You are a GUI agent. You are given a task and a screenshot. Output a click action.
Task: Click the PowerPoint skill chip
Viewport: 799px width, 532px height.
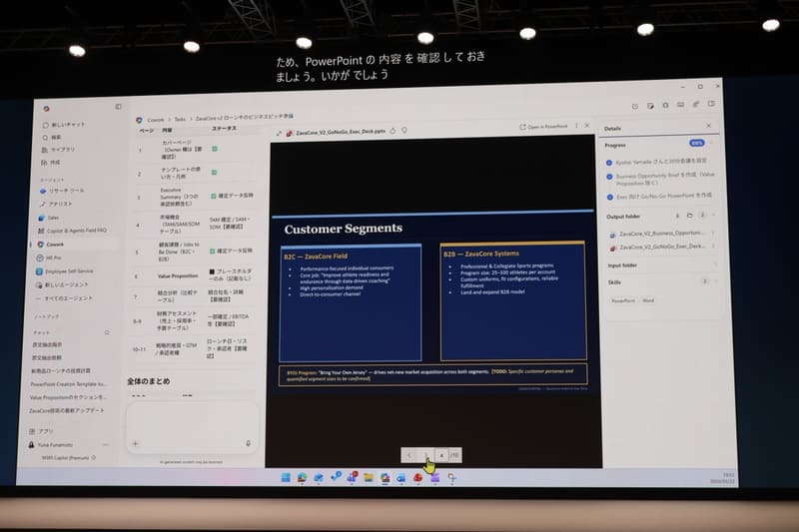pos(623,300)
